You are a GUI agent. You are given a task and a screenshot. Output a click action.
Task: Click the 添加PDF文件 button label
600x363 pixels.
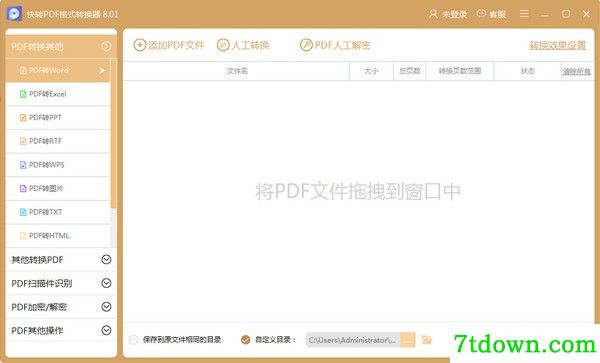pos(176,45)
